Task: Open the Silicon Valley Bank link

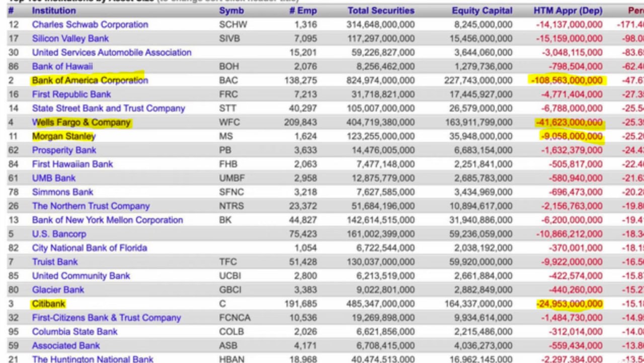Action: click(x=70, y=38)
